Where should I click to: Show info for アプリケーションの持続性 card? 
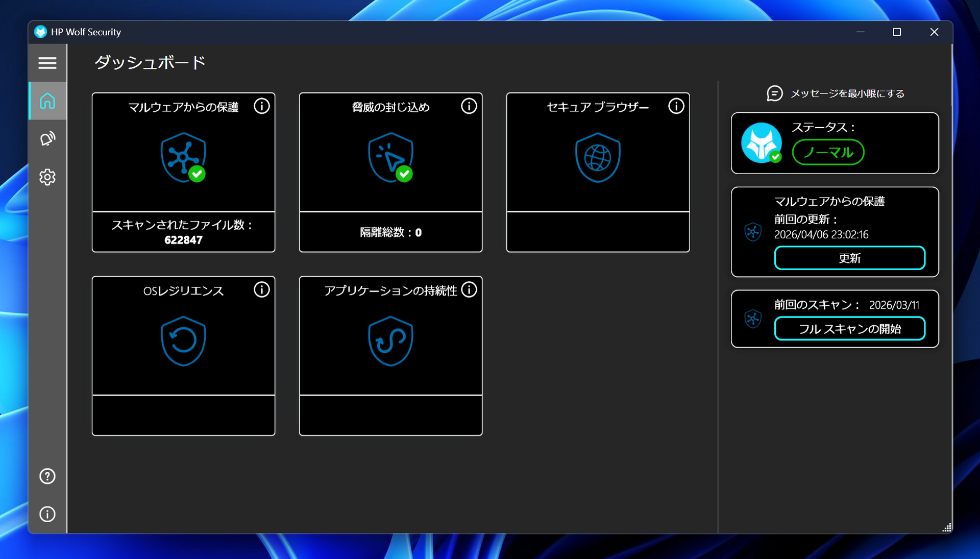click(469, 290)
